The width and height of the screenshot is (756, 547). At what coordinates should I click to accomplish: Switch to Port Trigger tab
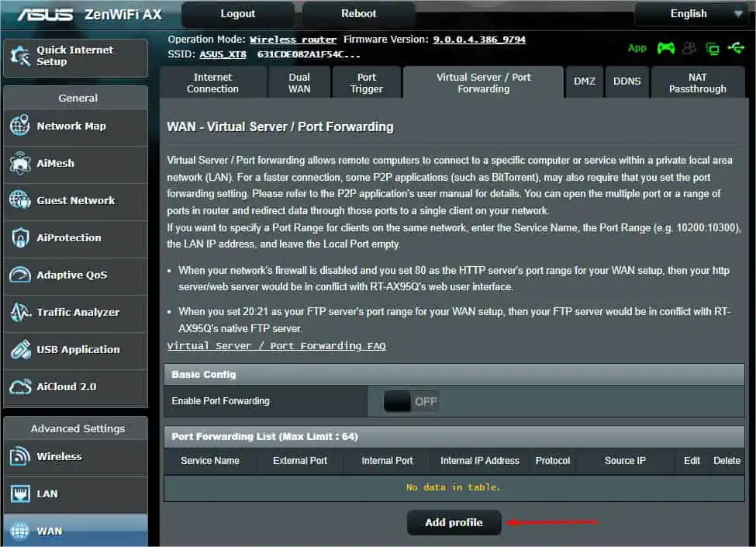pos(367,83)
